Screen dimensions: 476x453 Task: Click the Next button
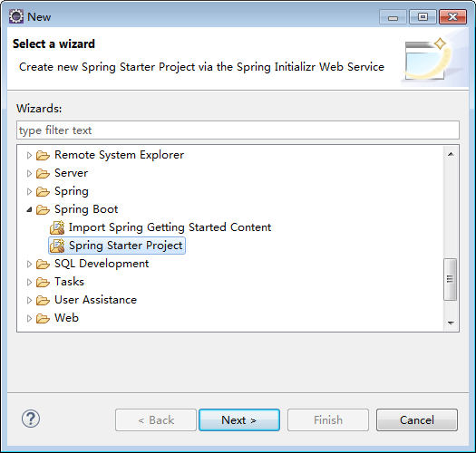point(239,419)
